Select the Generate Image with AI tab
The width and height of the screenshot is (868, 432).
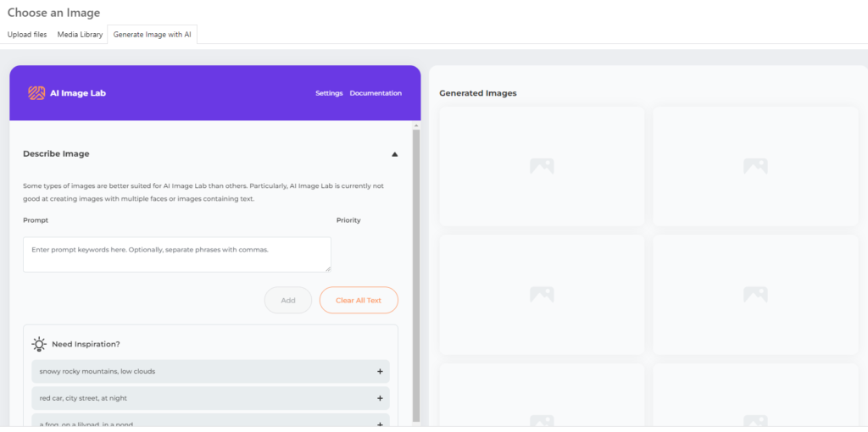point(153,34)
